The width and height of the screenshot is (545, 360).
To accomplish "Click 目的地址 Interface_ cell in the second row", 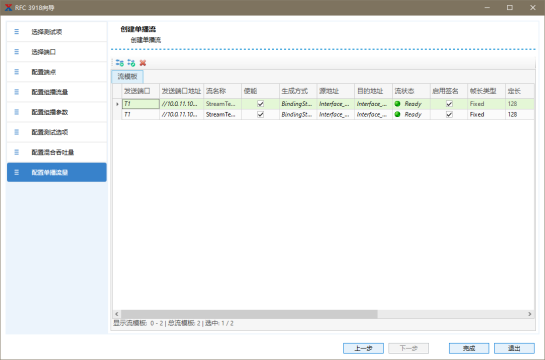I will click(x=373, y=115).
